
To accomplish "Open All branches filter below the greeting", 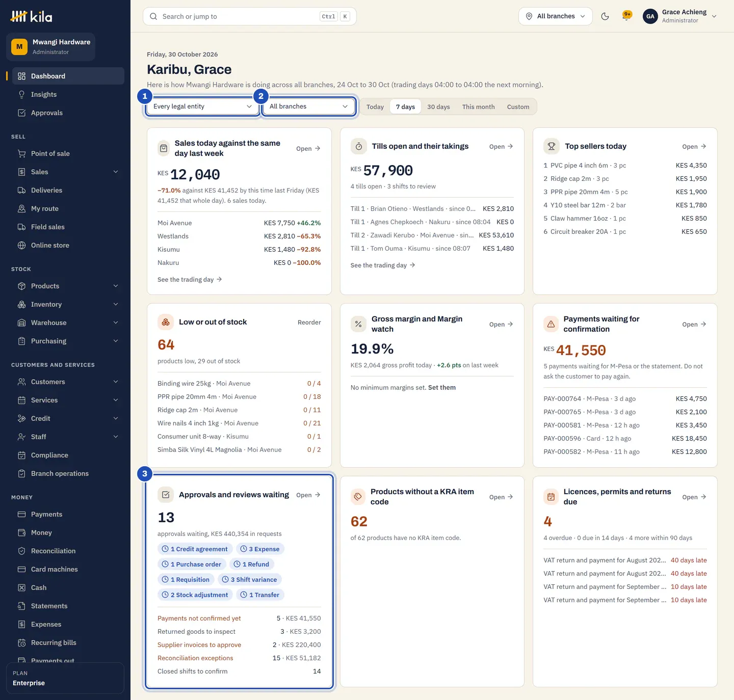I will [x=308, y=106].
